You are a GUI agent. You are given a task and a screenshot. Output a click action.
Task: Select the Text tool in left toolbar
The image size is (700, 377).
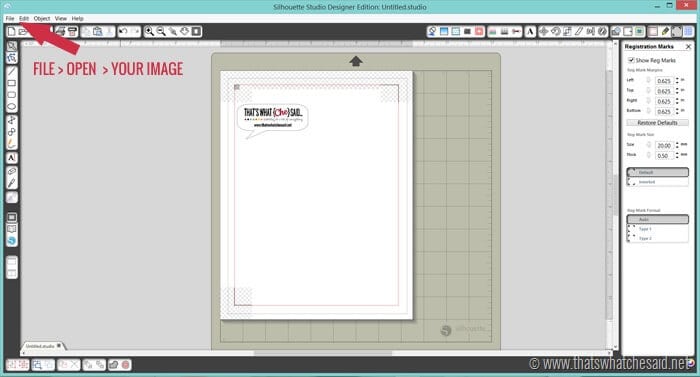pyautogui.click(x=12, y=158)
